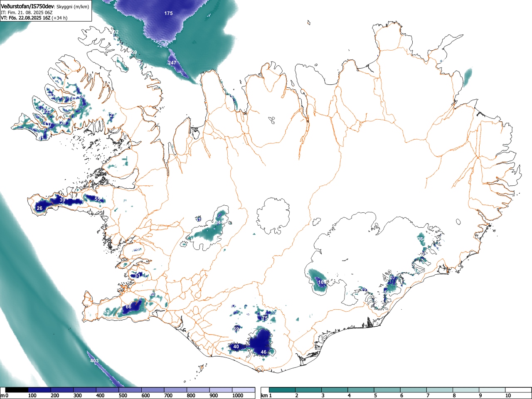Click the 46 value on Mýrdalsjökull
The image size is (532, 399).
(x=263, y=352)
